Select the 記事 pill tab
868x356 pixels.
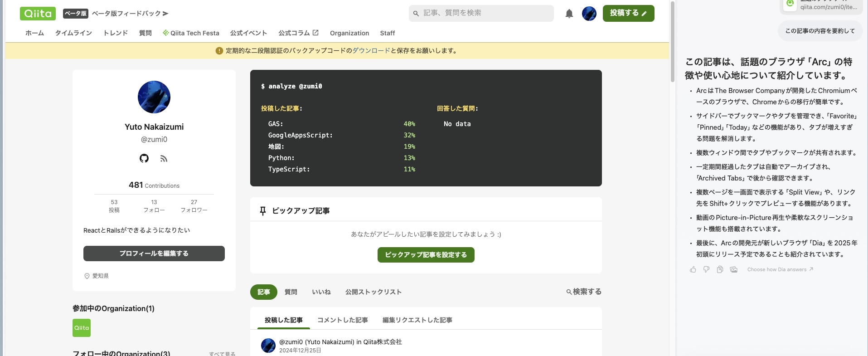(264, 292)
